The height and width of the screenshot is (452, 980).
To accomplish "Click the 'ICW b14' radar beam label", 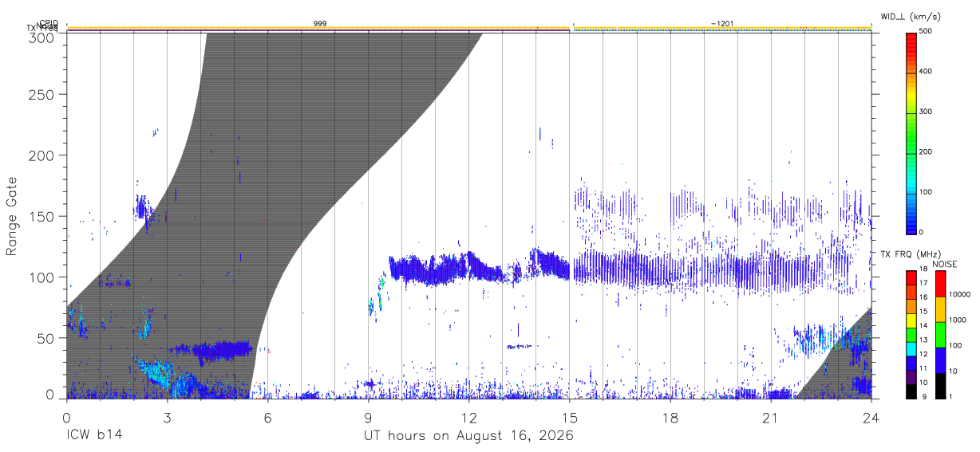I will tap(95, 436).
